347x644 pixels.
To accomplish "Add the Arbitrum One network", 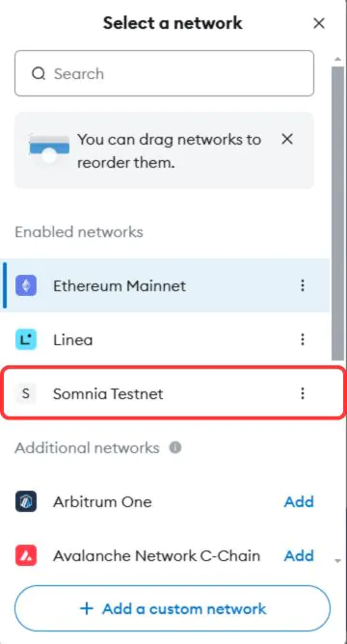I will coord(300,501).
